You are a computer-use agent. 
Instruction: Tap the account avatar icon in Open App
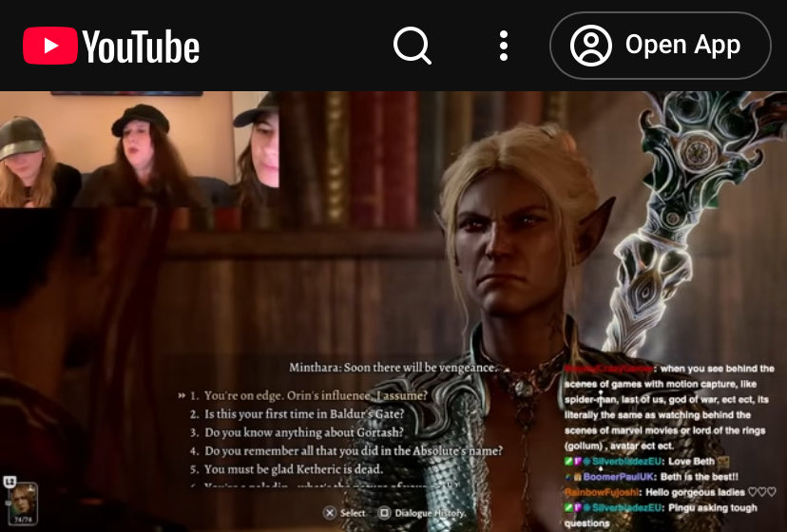(x=591, y=46)
